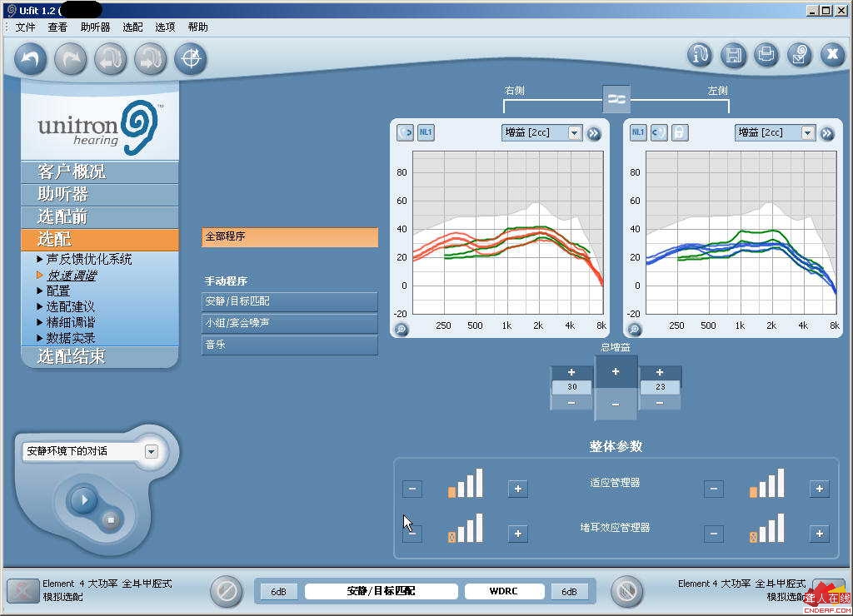Go to 客户概况 section
Viewport: 853px width, 616px height.
pyautogui.click(x=100, y=171)
